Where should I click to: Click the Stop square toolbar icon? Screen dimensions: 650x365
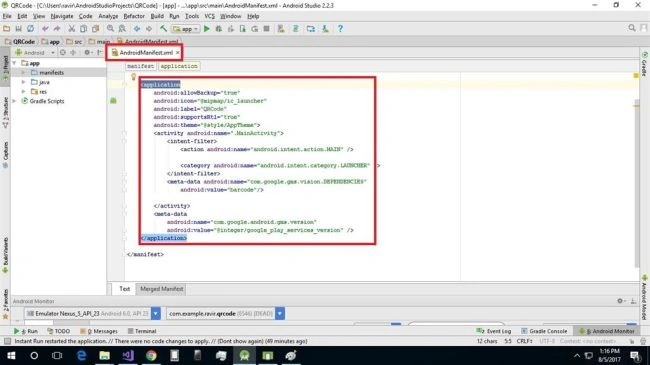click(x=267, y=29)
